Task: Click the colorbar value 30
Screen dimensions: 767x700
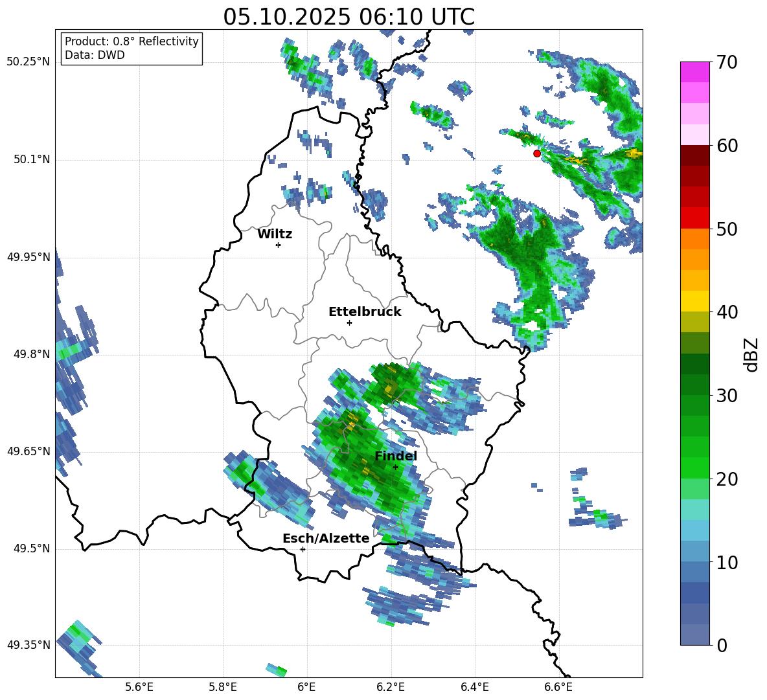Action: pos(727,396)
